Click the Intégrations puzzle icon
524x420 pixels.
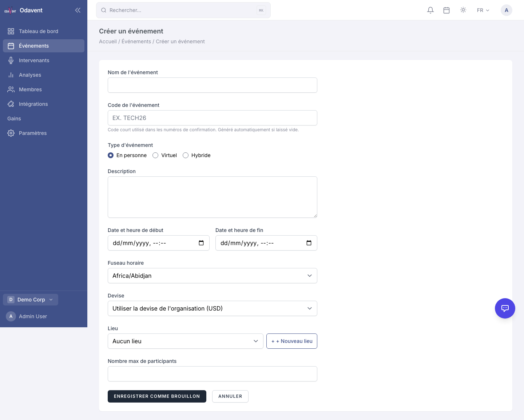(x=11, y=104)
